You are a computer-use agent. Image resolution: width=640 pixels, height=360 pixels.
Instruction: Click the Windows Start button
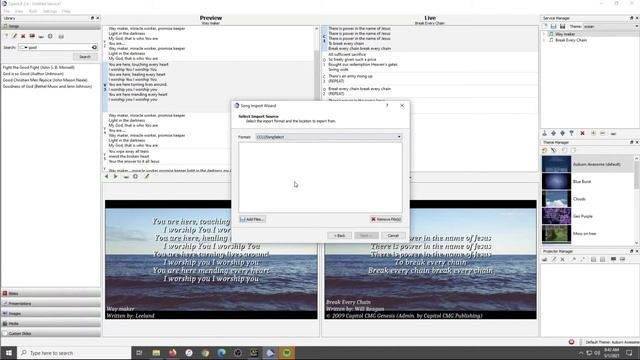click(x=9, y=353)
